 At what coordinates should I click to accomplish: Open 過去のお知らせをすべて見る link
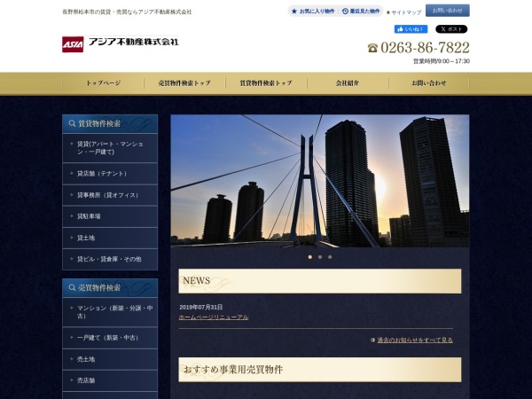(x=414, y=340)
